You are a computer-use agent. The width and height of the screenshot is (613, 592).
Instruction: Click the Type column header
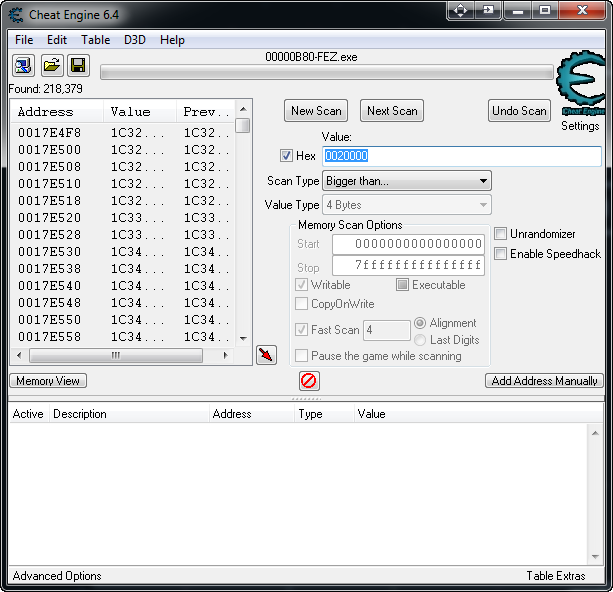pos(324,414)
